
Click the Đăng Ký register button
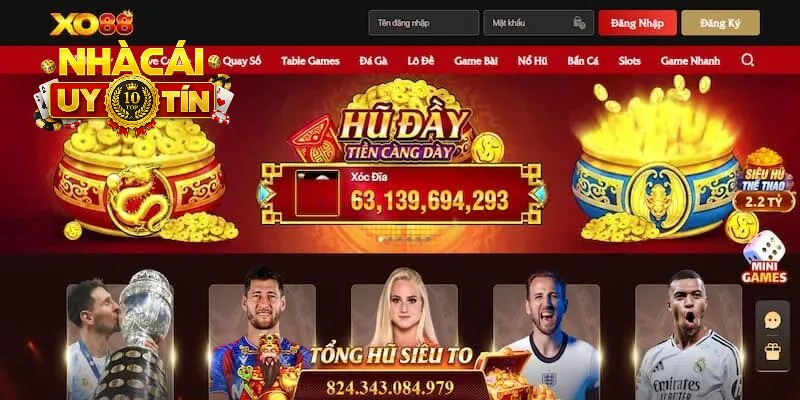point(720,23)
